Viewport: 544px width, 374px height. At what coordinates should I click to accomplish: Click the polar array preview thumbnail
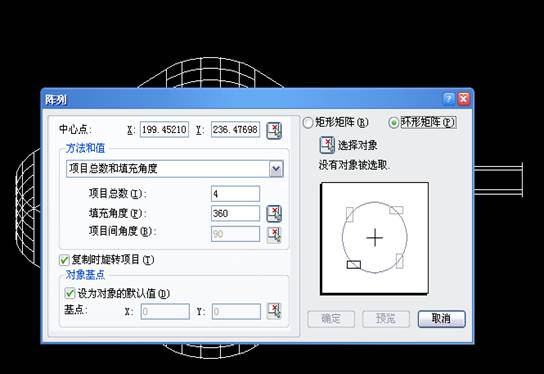(x=374, y=238)
